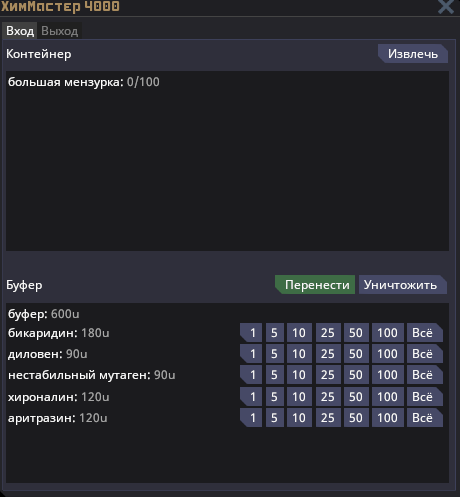
Task: Toggle the Перенести transfer mode
Action: click(x=315, y=285)
